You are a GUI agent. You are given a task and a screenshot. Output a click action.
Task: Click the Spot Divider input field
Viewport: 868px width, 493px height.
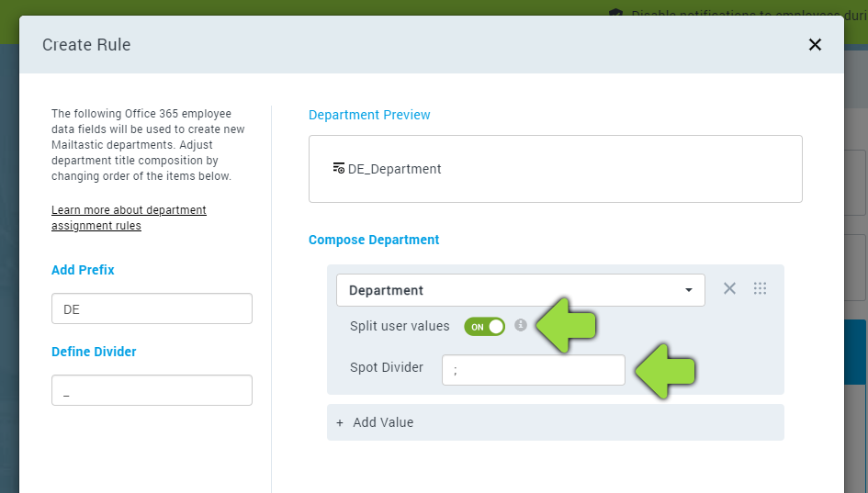(x=533, y=370)
